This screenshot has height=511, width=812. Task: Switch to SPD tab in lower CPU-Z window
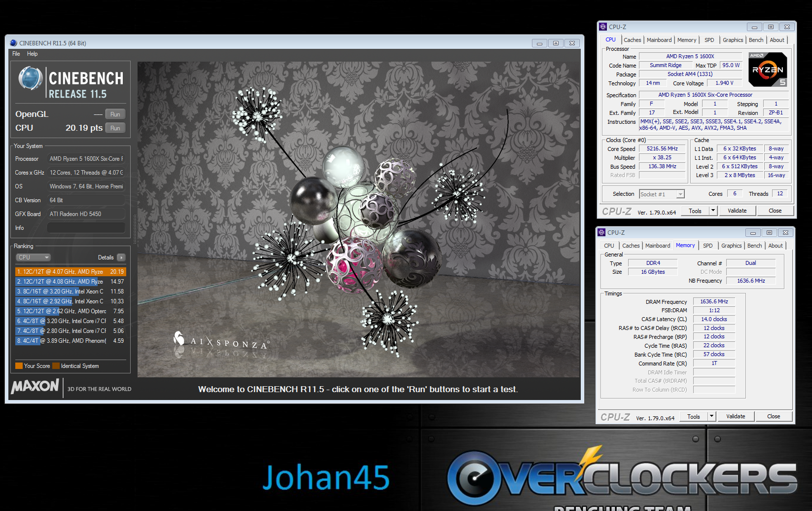(x=707, y=246)
